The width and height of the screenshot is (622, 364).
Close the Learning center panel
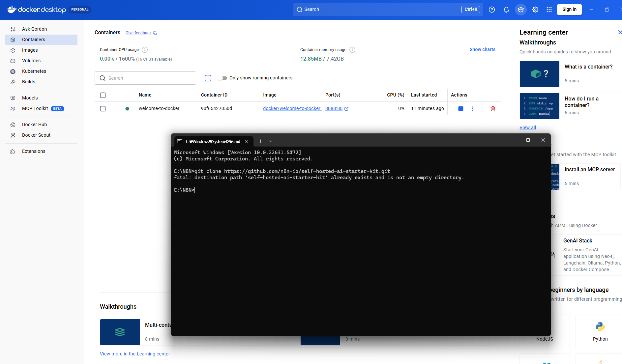619,32
